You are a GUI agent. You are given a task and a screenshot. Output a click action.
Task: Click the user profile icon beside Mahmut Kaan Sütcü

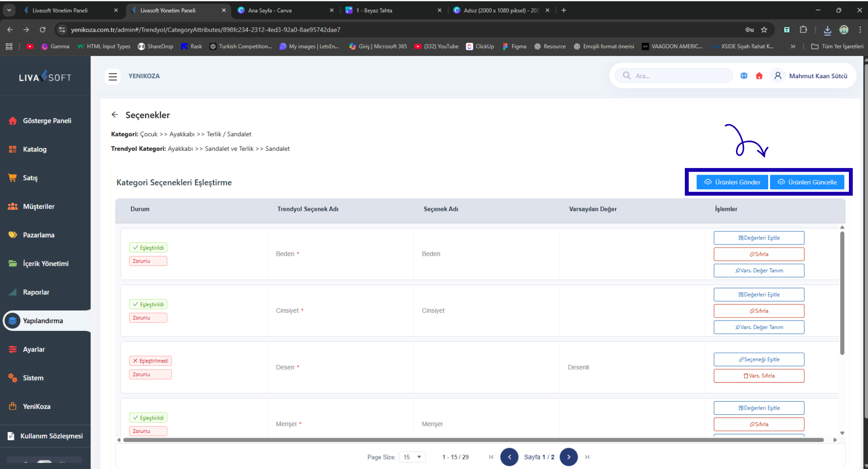778,76
